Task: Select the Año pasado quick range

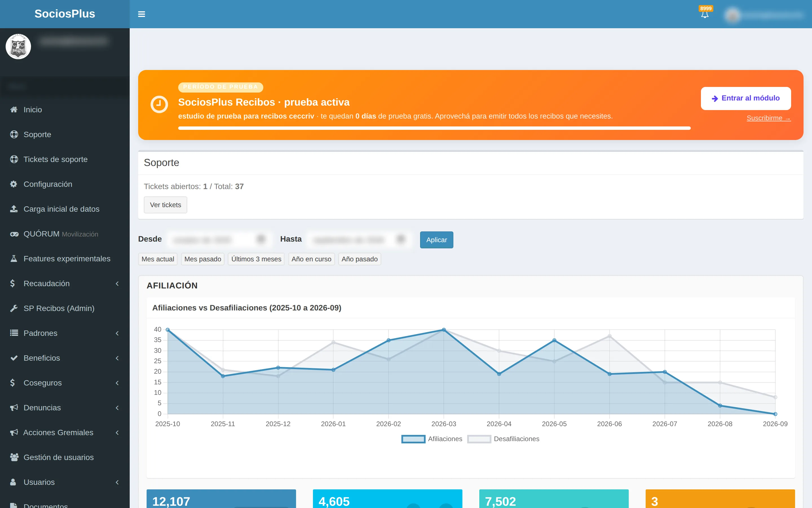Action: coord(359,259)
